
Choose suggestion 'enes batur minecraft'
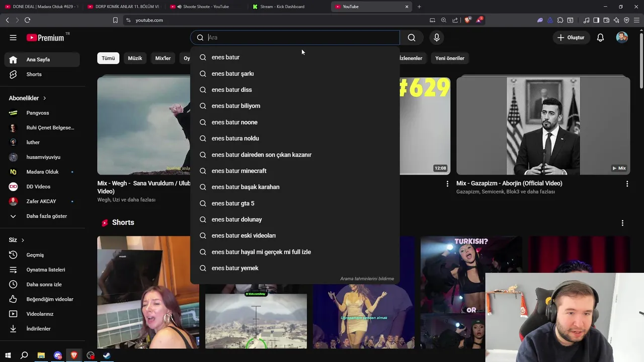click(x=295, y=171)
